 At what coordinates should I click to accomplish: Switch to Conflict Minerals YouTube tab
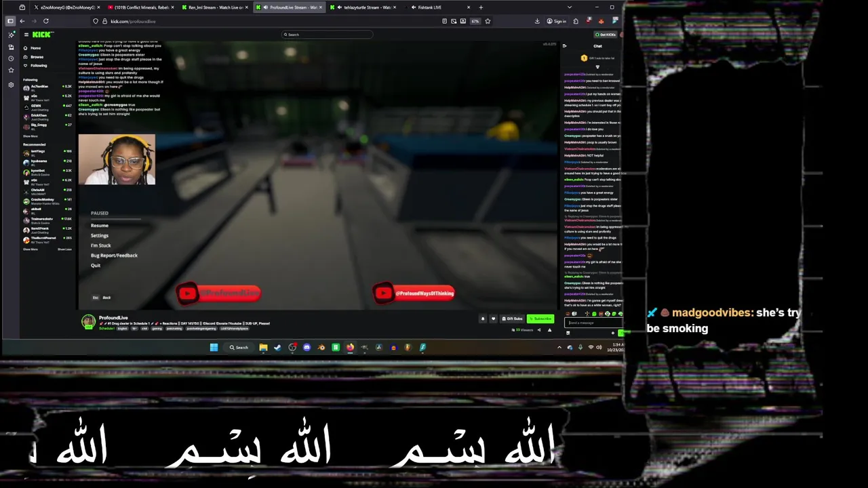pyautogui.click(x=139, y=7)
